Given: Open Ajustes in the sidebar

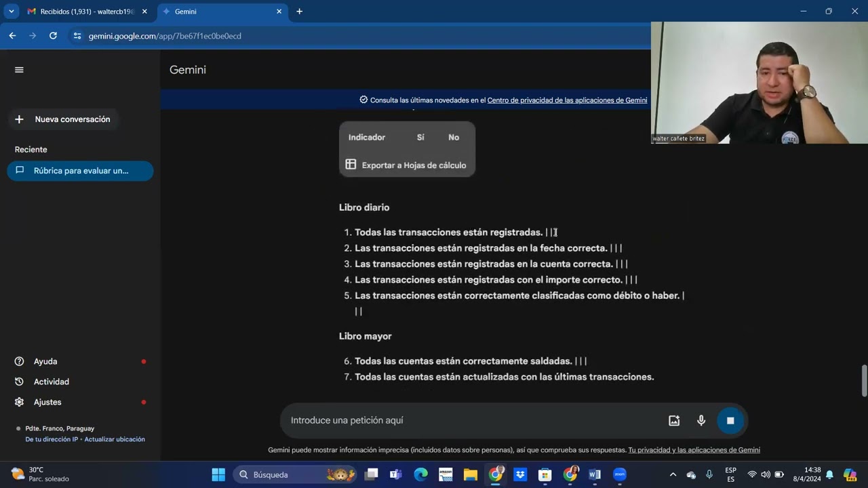Looking at the screenshot, I should click(47, 403).
